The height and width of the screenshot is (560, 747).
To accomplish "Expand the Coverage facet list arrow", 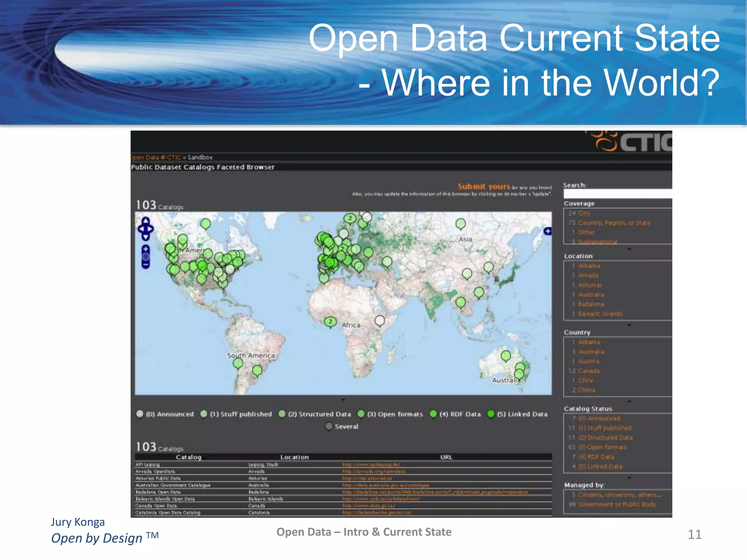I will pos(630,249).
